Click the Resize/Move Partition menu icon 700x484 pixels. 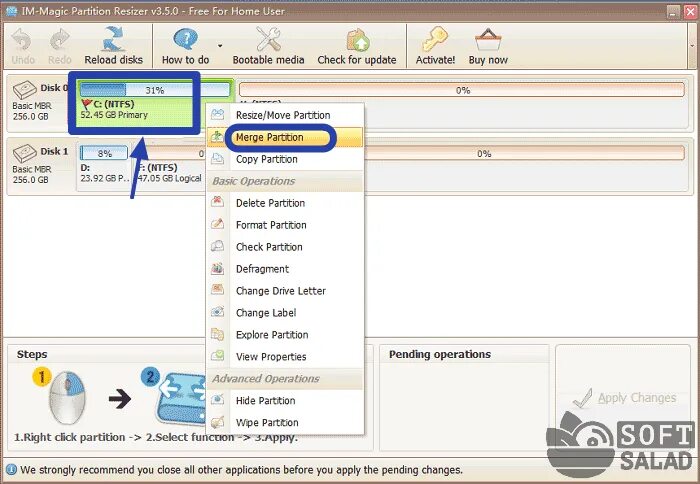(x=217, y=114)
